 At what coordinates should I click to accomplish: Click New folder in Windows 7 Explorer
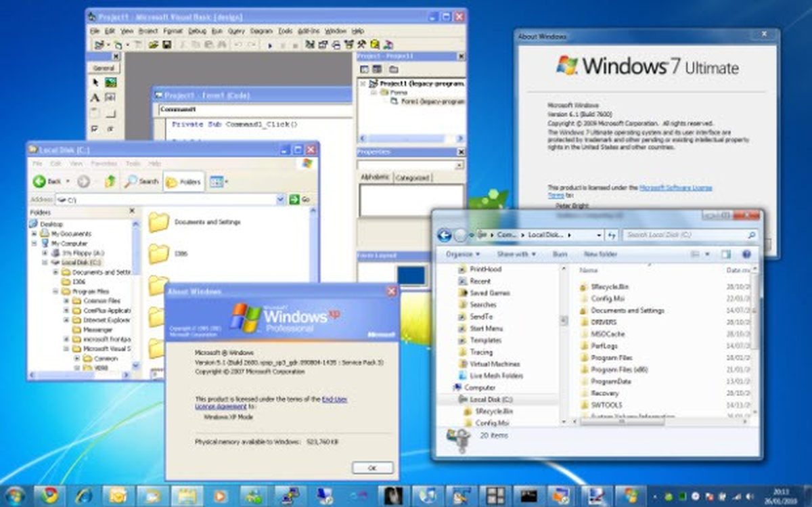point(600,254)
